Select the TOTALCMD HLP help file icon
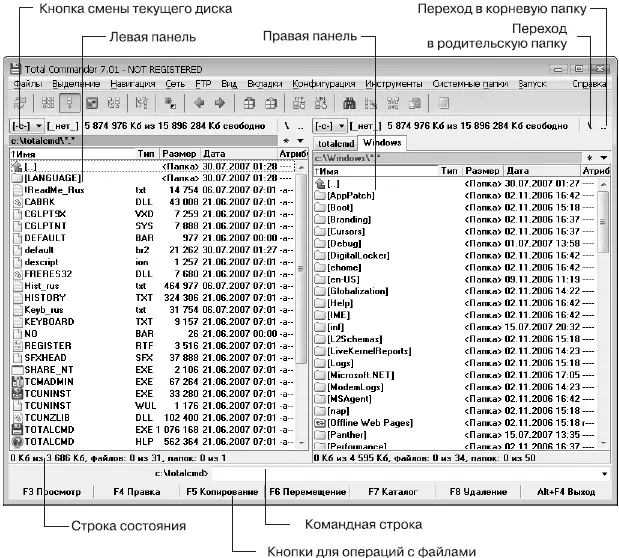This screenshot has height=558, width=619. pyautogui.click(x=17, y=442)
